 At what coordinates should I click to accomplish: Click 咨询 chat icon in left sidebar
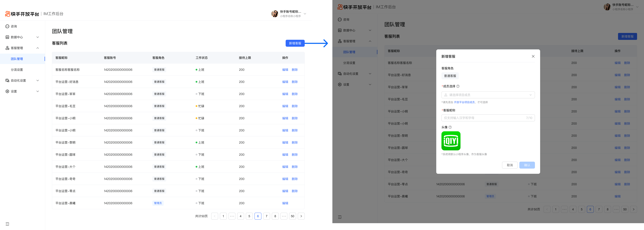[7, 26]
